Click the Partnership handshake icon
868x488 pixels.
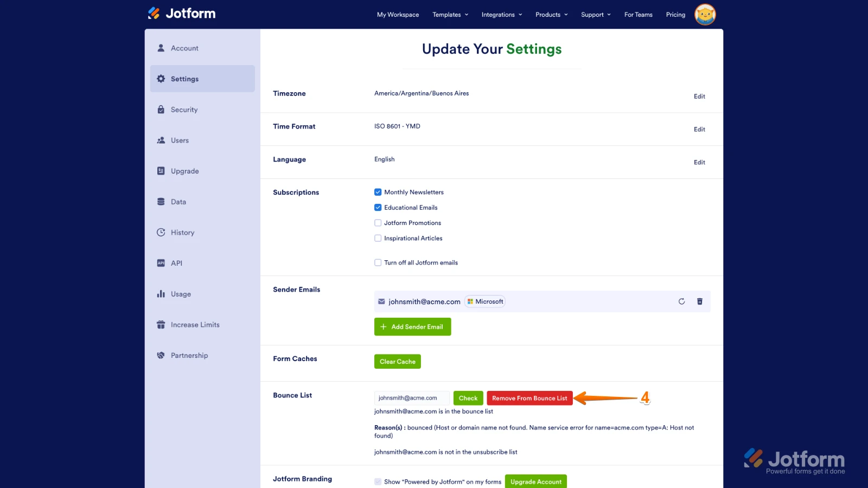161,355
